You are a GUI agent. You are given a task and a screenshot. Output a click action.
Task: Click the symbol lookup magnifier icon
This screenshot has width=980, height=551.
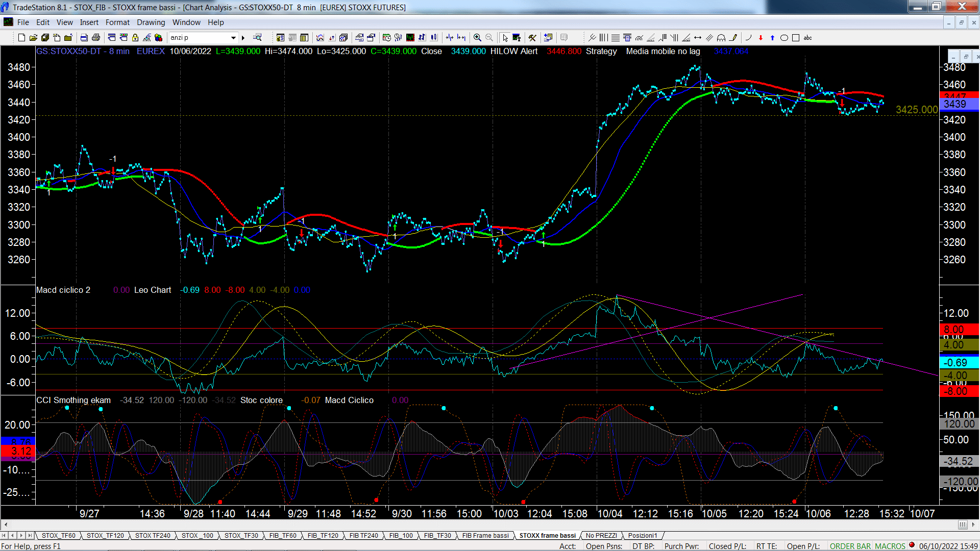[257, 38]
